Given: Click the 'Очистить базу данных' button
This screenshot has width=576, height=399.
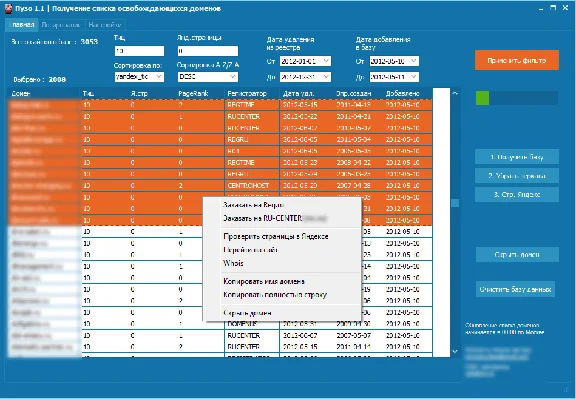Looking at the screenshot, I should click(x=515, y=289).
